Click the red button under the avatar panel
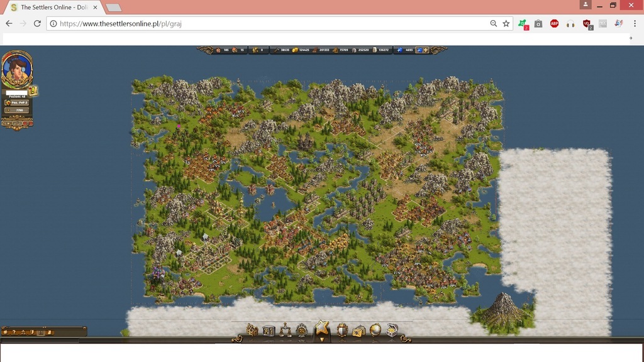The height and width of the screenshot is (362, 644). 28,123
